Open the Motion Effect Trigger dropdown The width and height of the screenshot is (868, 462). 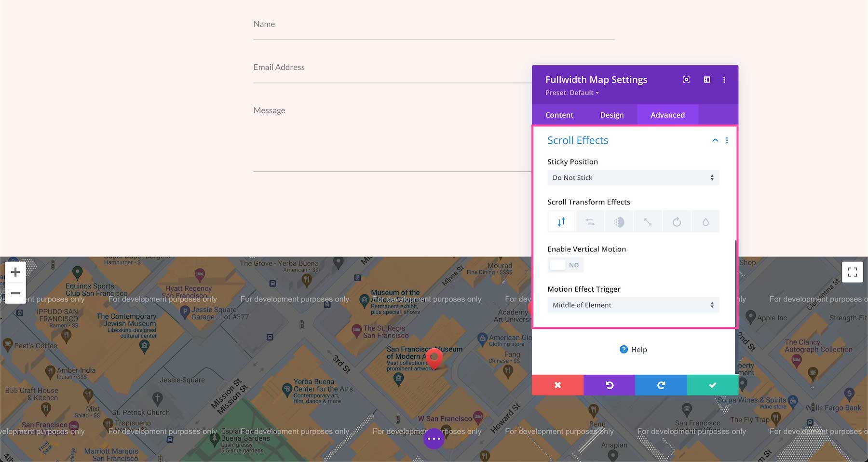633,305
